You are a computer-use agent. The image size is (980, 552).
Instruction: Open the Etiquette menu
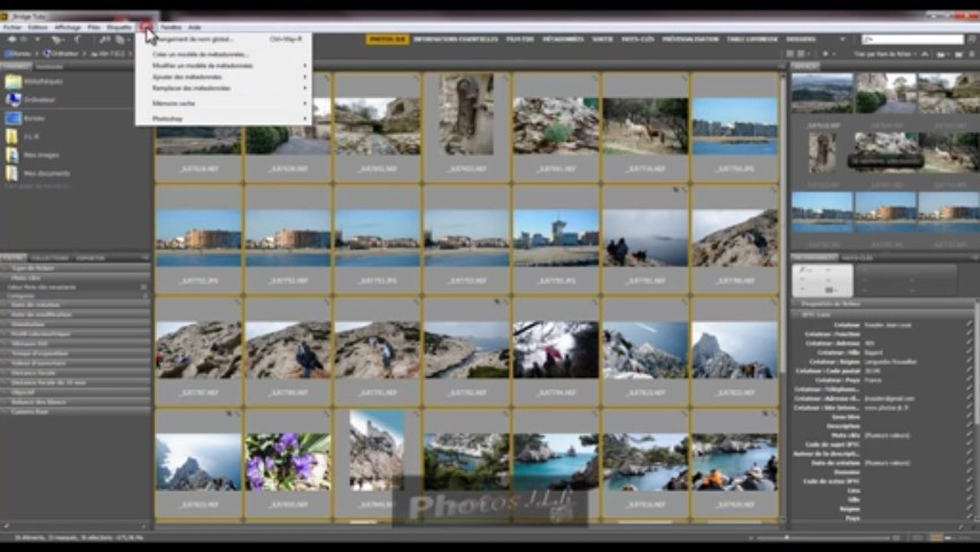(x=119, y=27)
